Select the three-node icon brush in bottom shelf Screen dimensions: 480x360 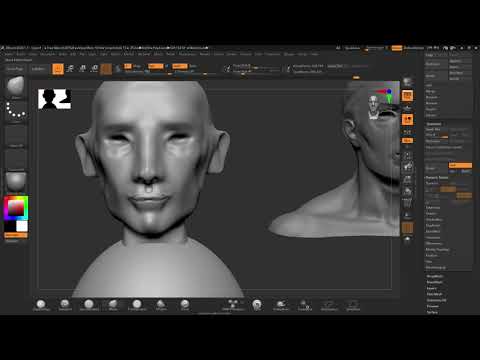point(233,305)
